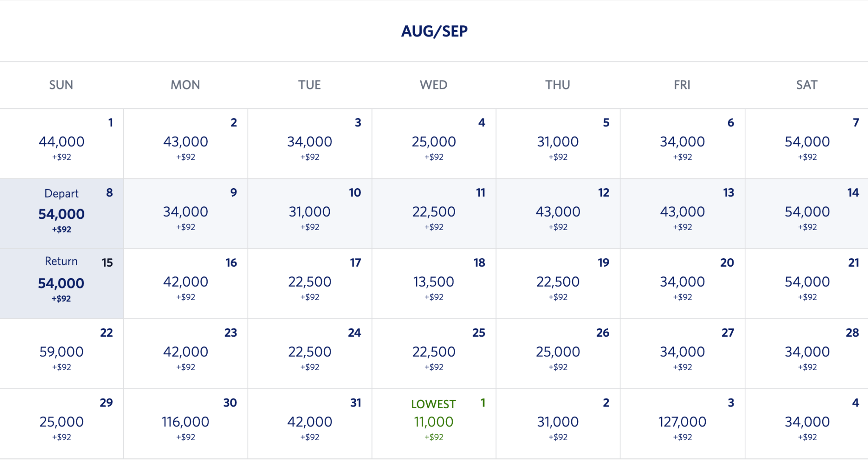The image size is (868, 460).
Task: Select August 15 return date cell
Action: [61, 283]
